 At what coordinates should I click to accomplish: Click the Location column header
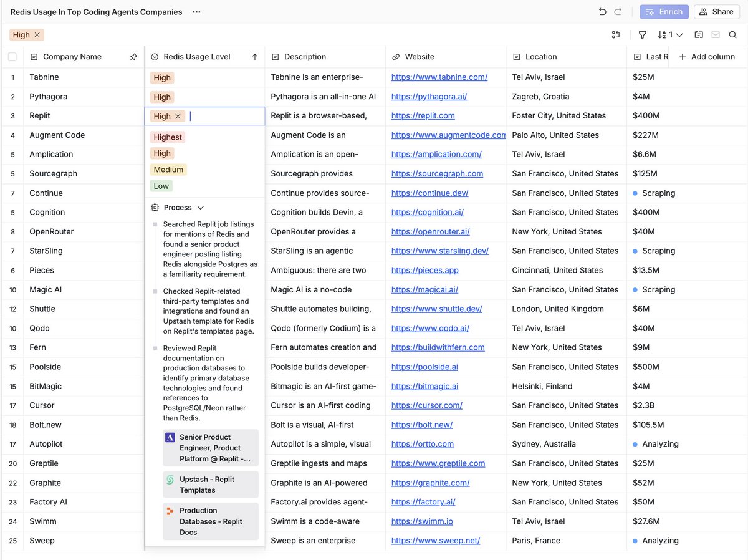pos(566,57)
